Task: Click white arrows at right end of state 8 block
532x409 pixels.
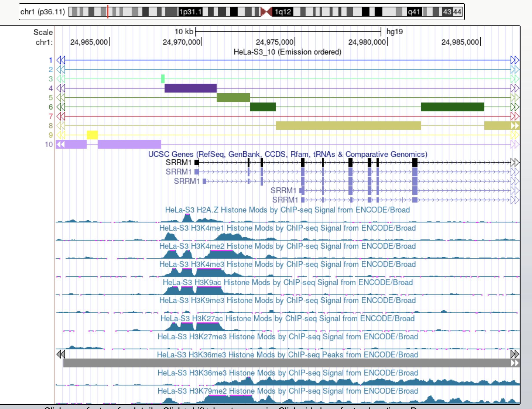Action: pyautogui.click(x=515, y=126)
